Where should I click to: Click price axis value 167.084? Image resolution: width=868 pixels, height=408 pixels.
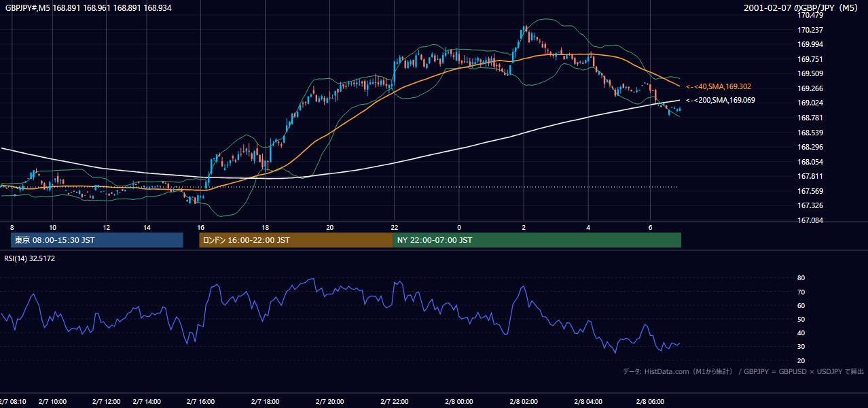[810, 220]
